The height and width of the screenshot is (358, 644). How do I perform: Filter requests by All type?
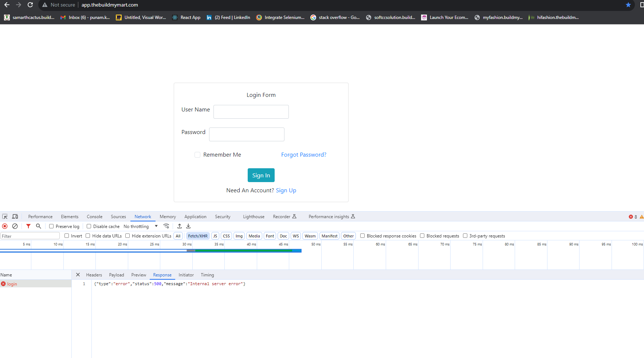[x=178, y=236]
